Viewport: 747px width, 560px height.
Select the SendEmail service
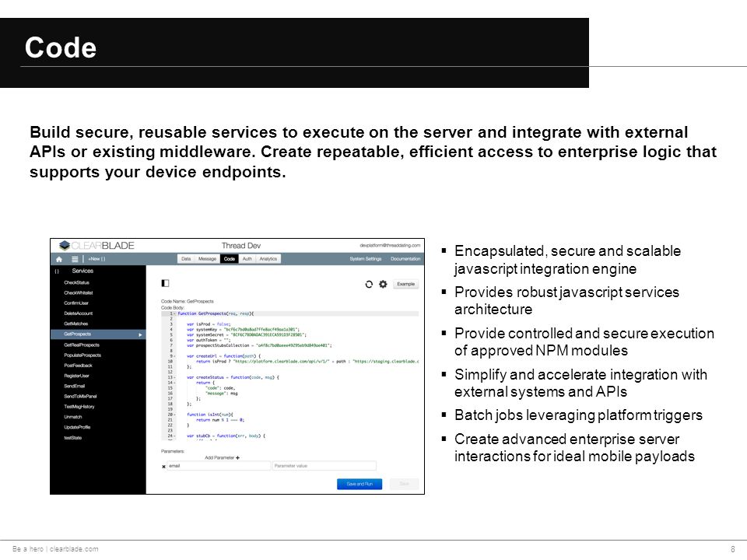pos(75,387)
